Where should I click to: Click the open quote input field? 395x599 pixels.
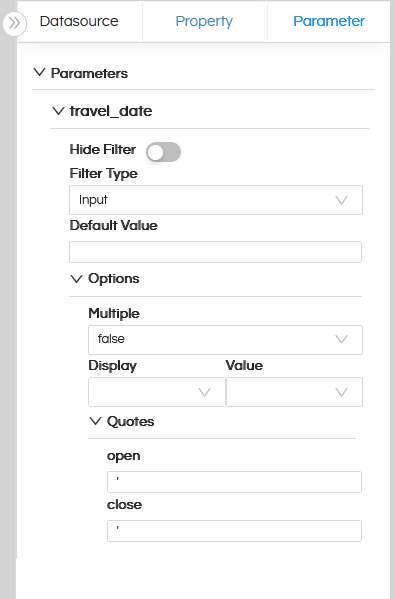pos(234,482)
